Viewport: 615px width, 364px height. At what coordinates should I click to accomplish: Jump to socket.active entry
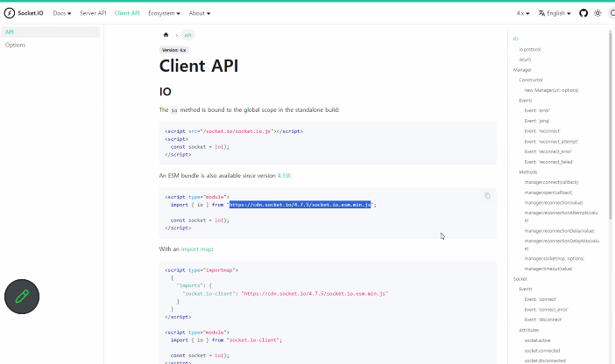[x=537, y=340]
